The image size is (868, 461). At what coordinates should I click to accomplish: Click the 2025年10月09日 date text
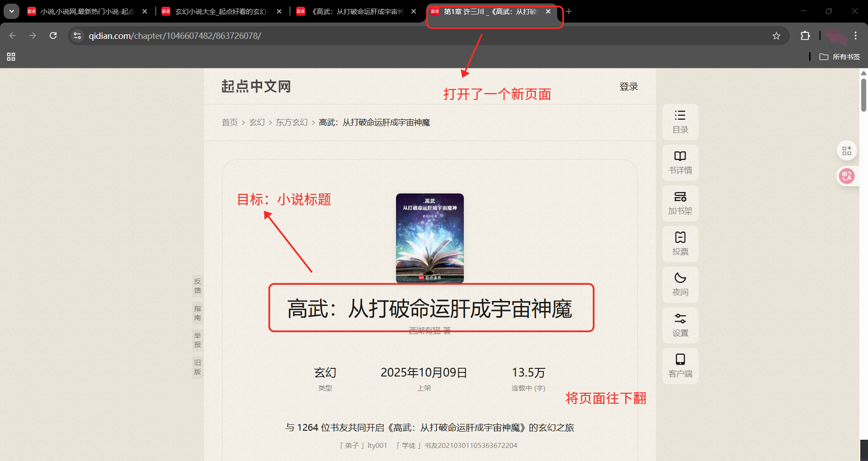424,372
